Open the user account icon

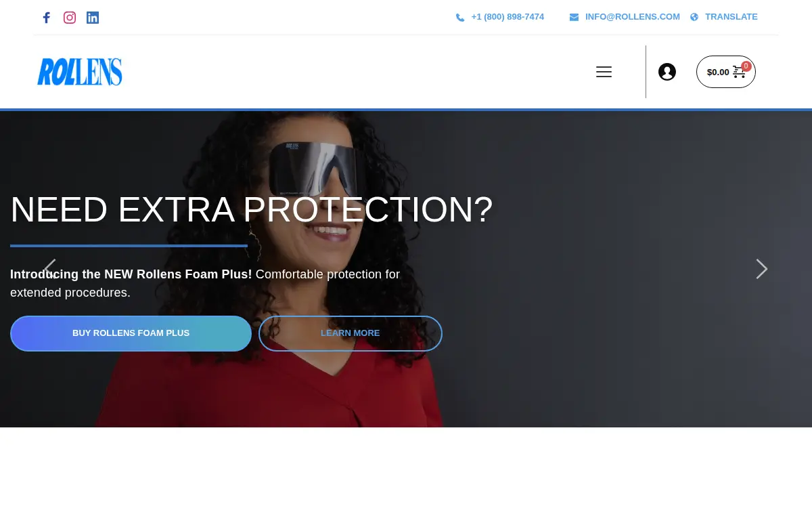click(667, 72)
